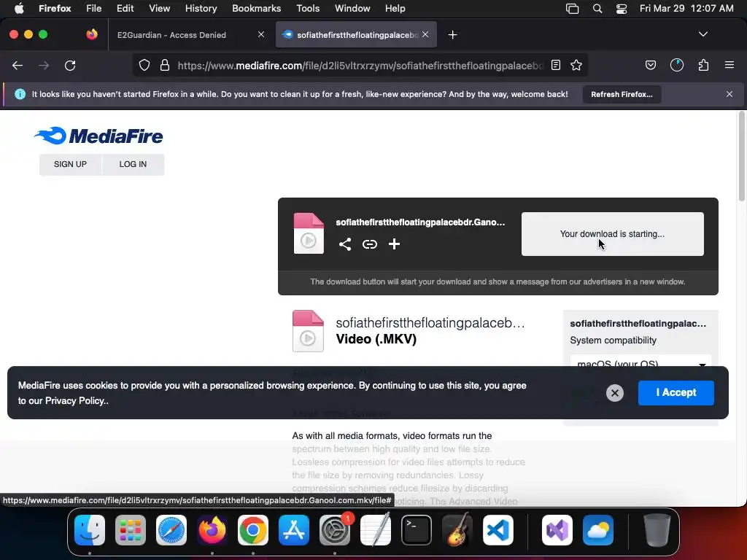Open the Firefox hamburger menu
This screenshot has height=560, width=747.
click(x=729, y=65)
